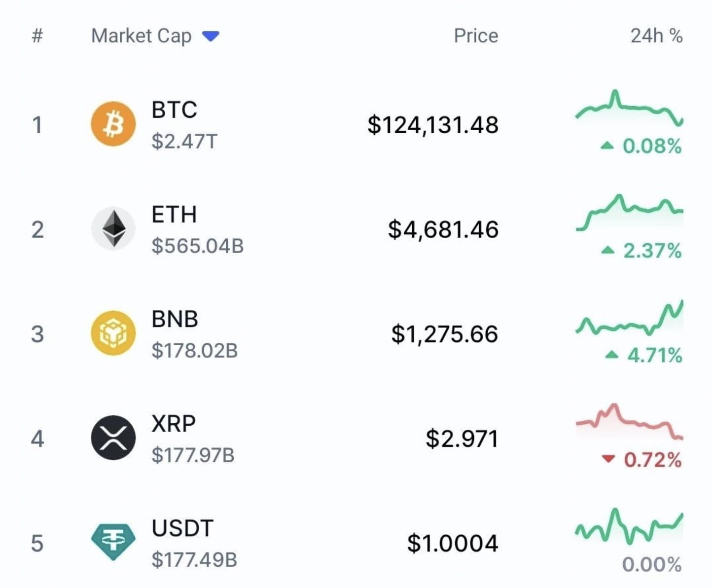Open the XRP coin icon
The image size is (712, 588).
[113, 438]
